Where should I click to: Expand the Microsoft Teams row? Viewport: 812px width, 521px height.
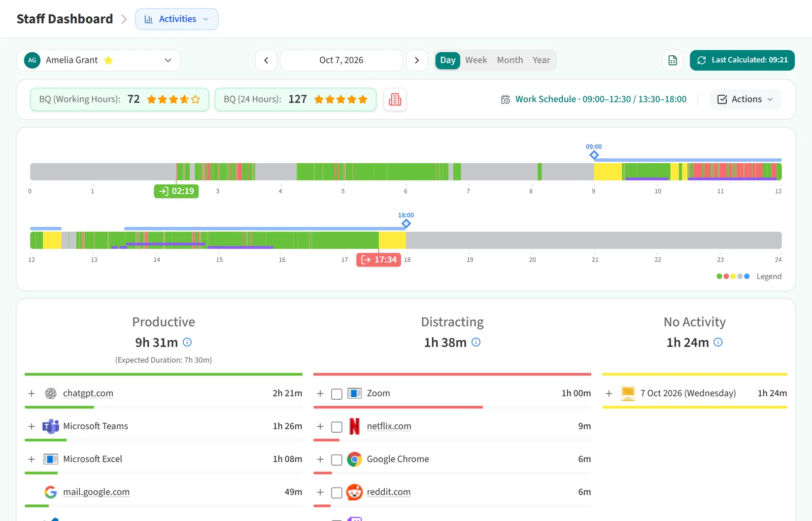31,427
